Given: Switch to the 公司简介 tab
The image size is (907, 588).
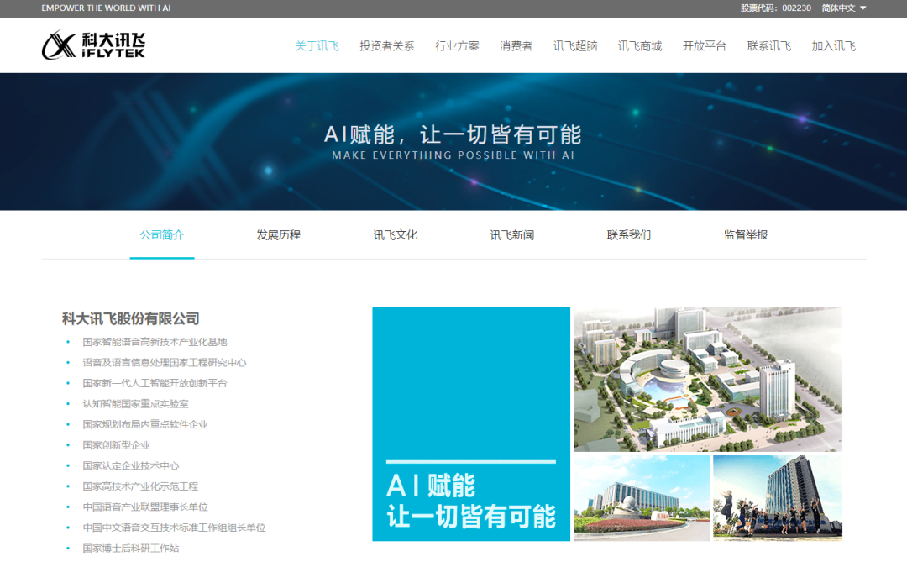Looking at the screenshot, I should click(x=162, y=235).
